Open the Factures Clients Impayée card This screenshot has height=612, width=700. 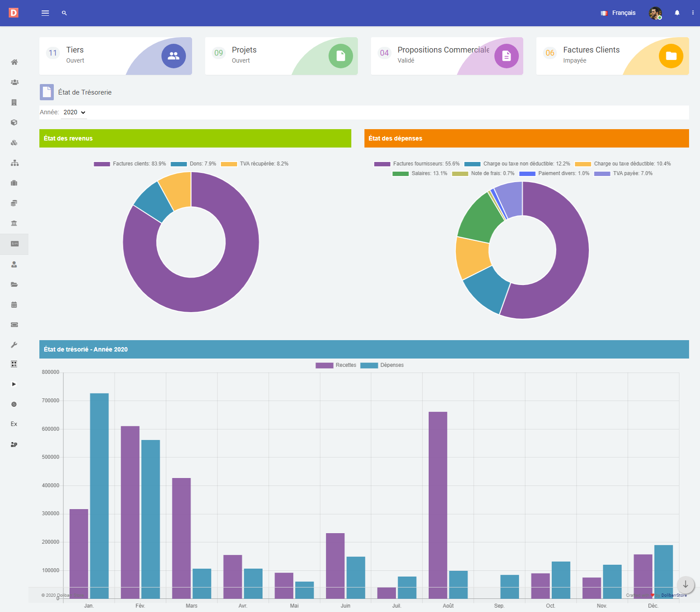tap(612, 56)
